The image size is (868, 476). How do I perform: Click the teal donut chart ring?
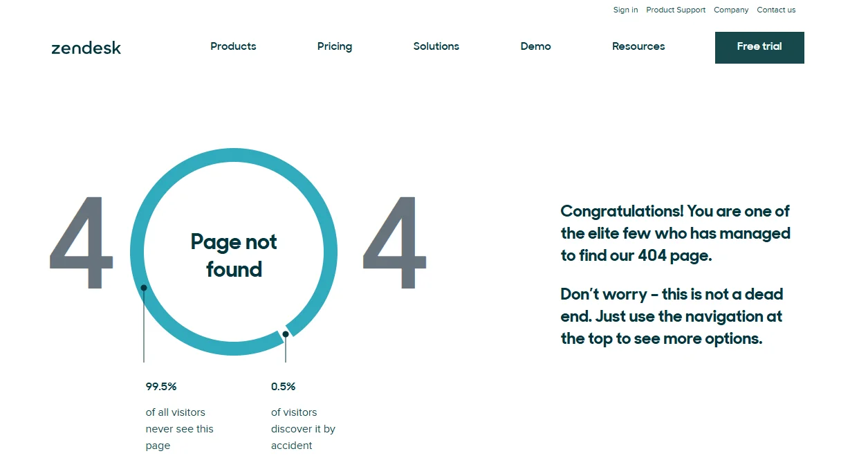233,156
